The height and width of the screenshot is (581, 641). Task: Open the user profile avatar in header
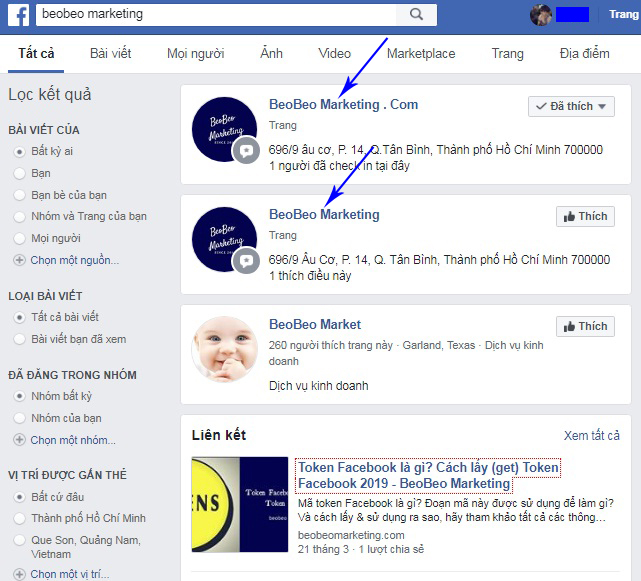click(x=541, y=15)
